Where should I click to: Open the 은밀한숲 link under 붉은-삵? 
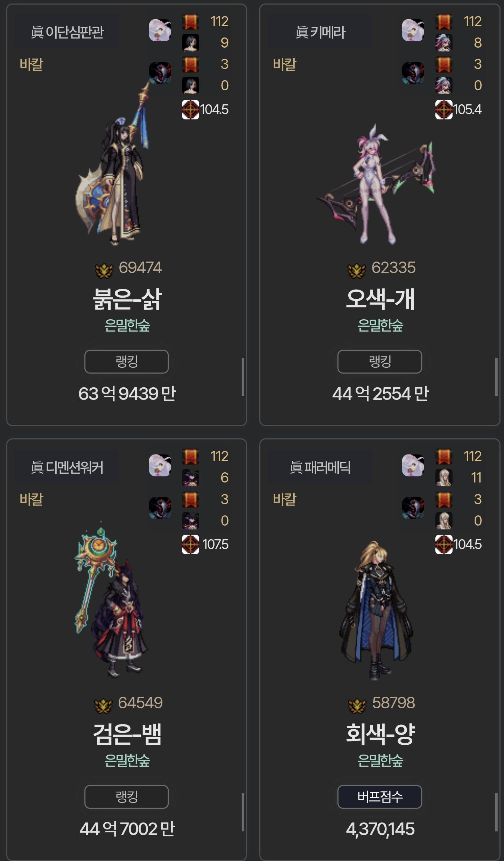[x=127, y=325]
